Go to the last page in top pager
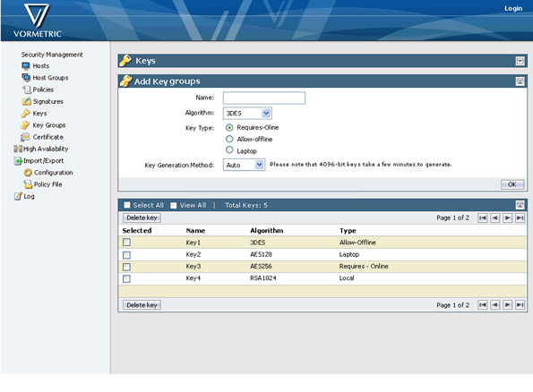 point(520,217)
